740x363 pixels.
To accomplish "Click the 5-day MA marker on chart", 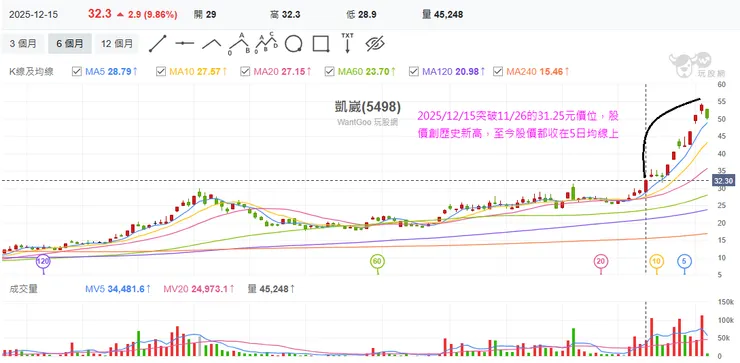I will pyautogui.click(x=684, y=261).
